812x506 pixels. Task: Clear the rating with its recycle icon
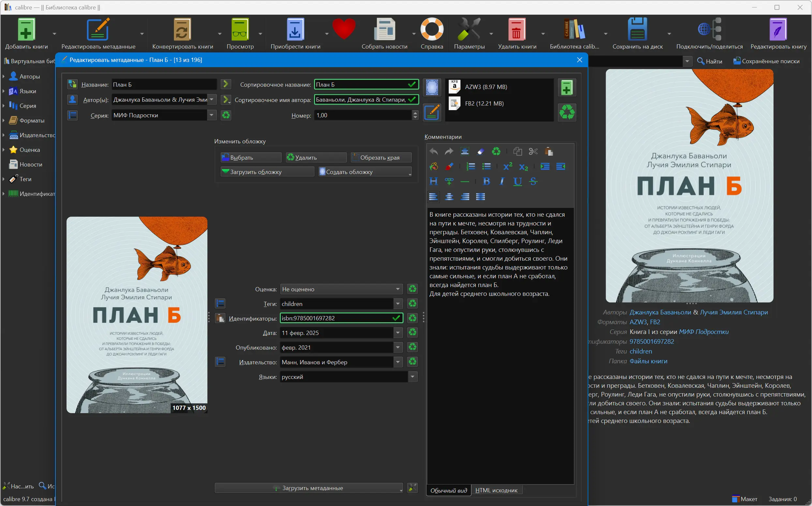coord(412,289)
